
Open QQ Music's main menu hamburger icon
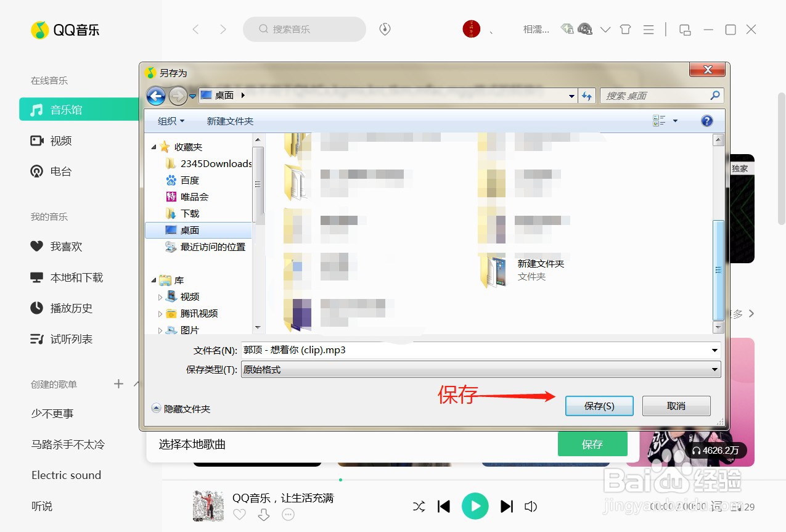649,30
